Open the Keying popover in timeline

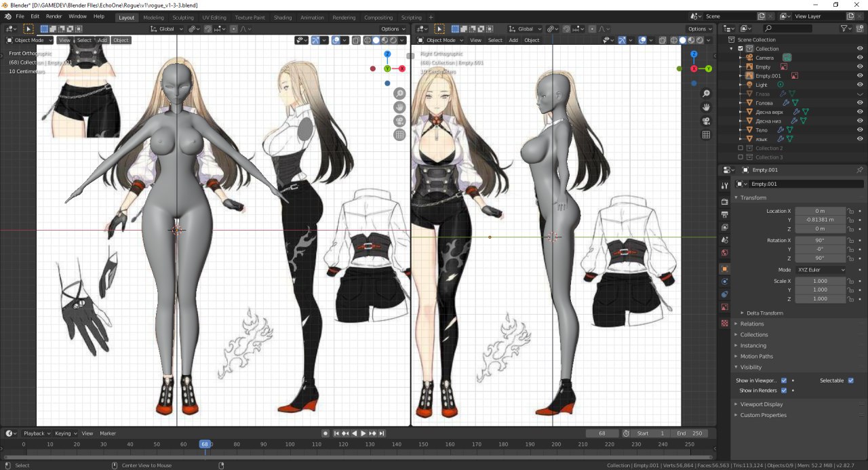(65, 433)
